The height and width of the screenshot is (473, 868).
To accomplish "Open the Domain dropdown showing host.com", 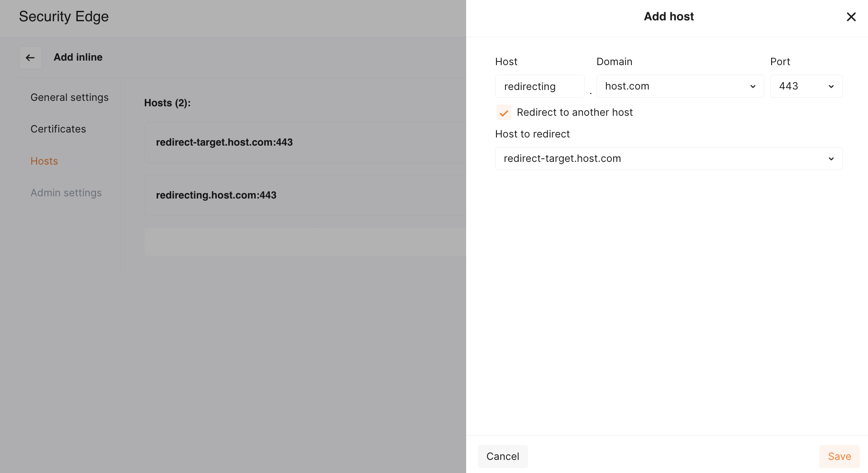I will (x=680, y=86).
